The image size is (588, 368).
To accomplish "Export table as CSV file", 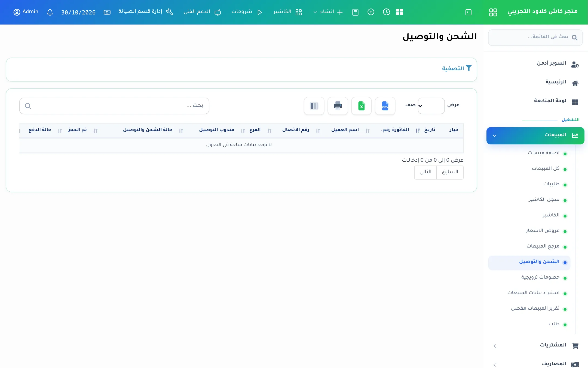I will click(x=385, y=106).
